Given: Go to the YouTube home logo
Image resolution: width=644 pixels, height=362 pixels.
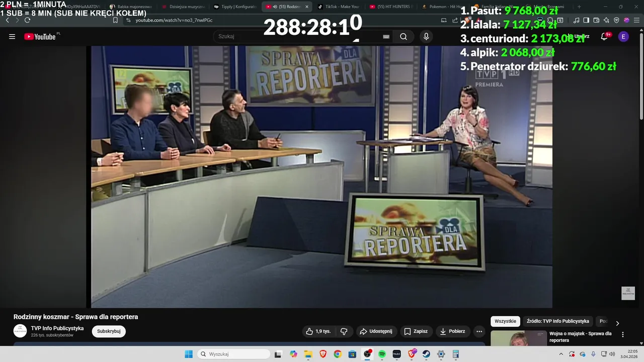Looking at the screenshot, I should (40, 37).
